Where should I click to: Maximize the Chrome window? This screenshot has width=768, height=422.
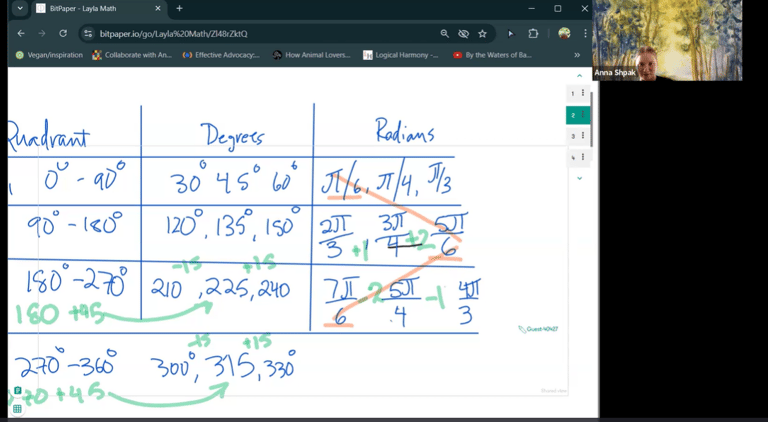click(x=558, y=8)
